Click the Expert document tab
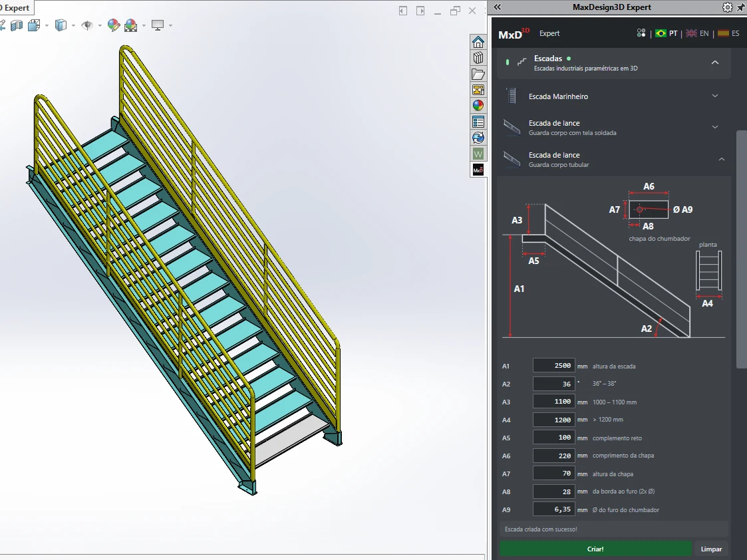The height and width of the screenshot is (560, 747). pyautogui.click(x=16, y=7)
